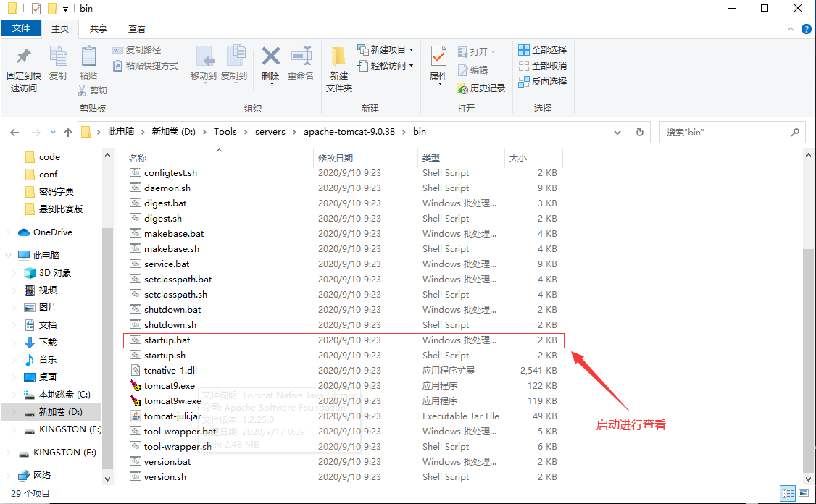Open New item (新建项目) dropdown

[x=386, y=49]
